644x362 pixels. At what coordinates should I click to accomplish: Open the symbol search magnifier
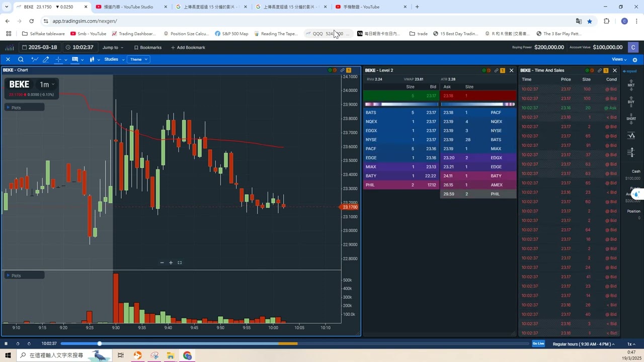pos(21,59)
